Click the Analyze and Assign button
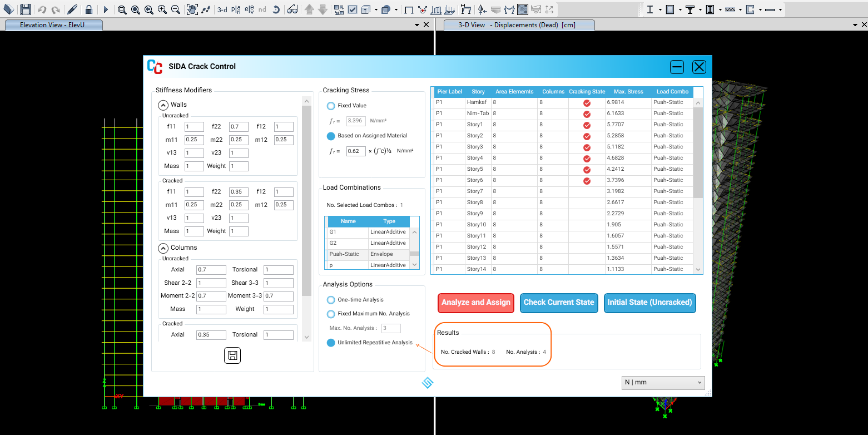The image size is (868, 435). (x=475, y=303)
